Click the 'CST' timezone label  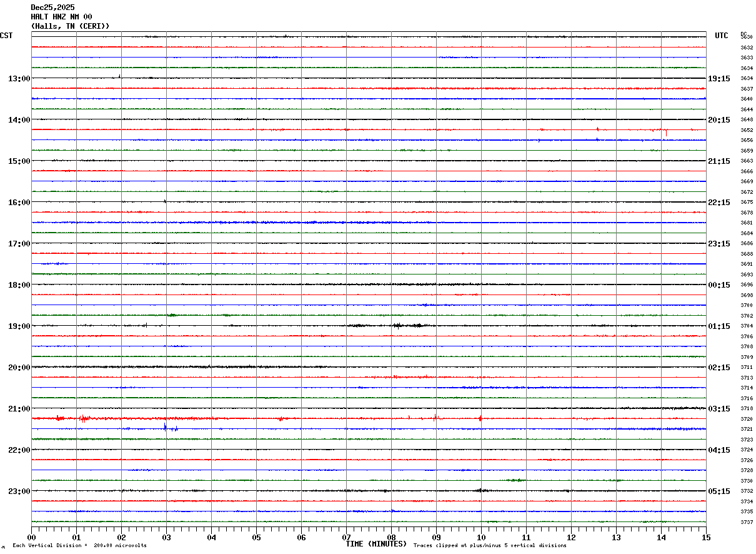(6, 36)
